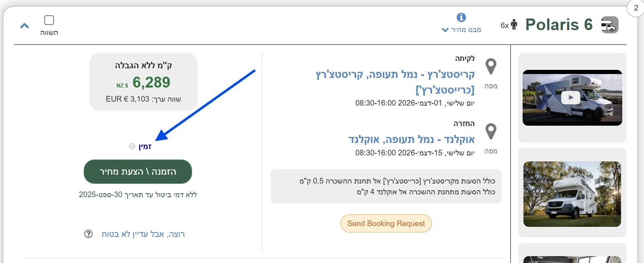Screen dimensions: 644x263
Task: Click the blue info circle icon
Action: 461,17
